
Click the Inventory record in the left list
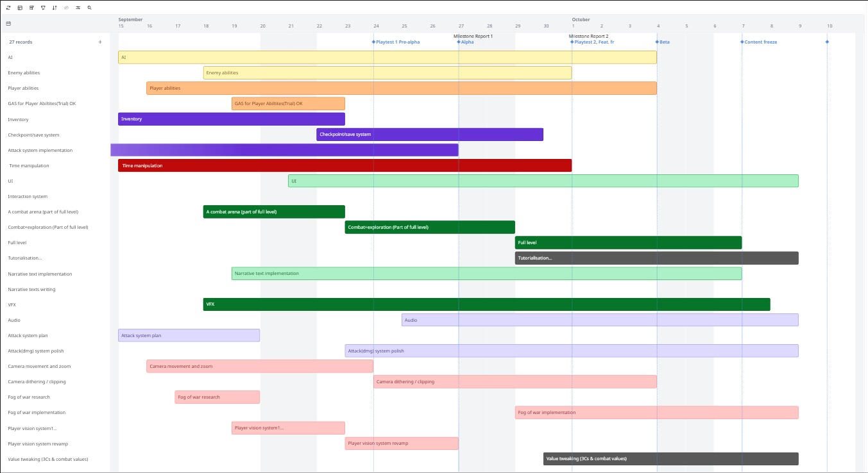(18, 119)
